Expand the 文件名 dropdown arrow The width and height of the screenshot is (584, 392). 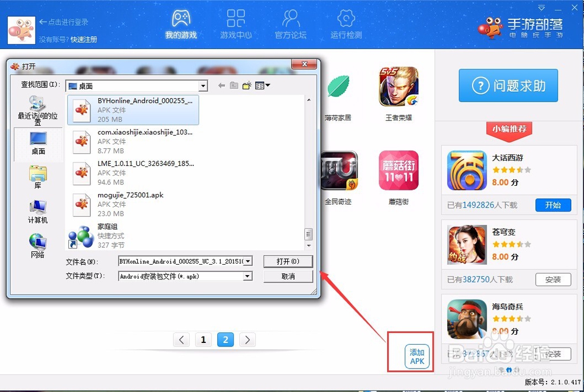[248, 261]
